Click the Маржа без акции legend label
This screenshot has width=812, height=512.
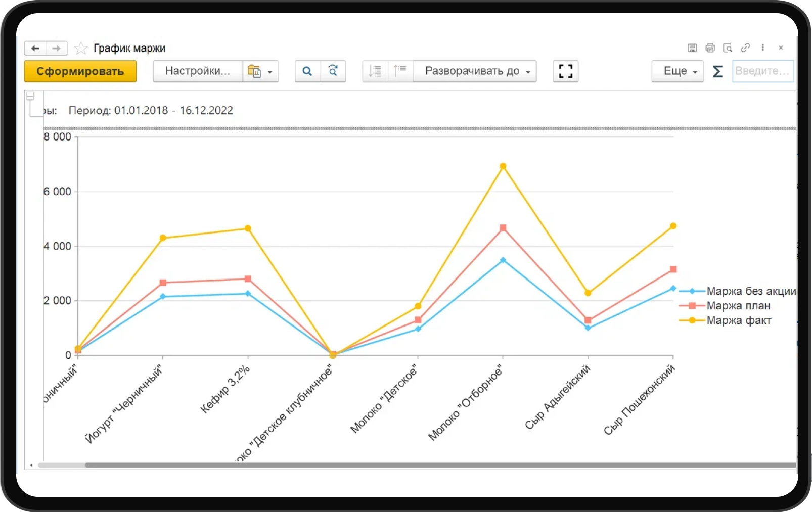751,291
